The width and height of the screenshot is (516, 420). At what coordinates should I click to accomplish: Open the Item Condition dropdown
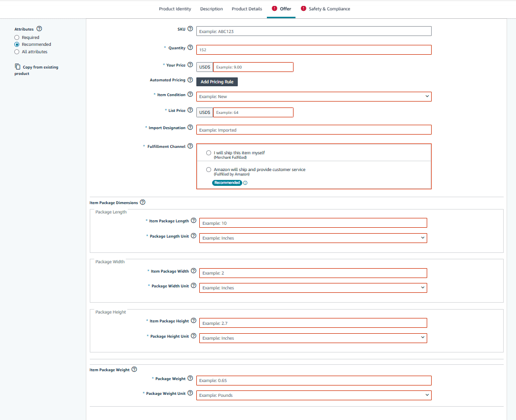tap(314, 96)
